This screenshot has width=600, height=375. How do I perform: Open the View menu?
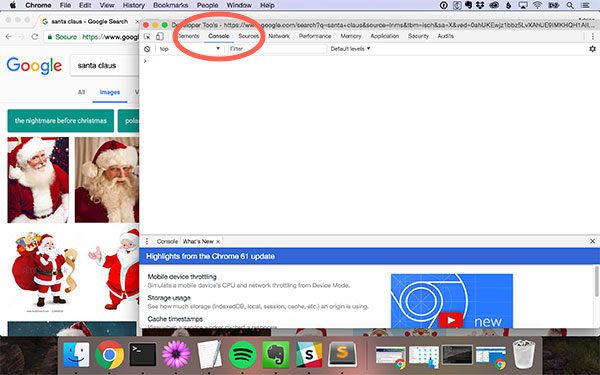[x=107, y=5]
